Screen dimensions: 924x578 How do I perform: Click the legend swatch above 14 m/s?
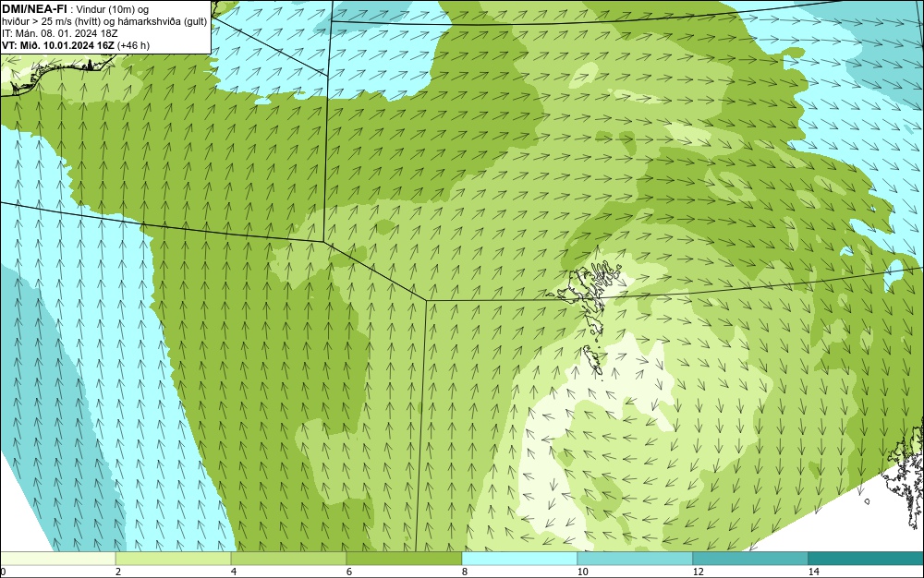coord(867,559)
